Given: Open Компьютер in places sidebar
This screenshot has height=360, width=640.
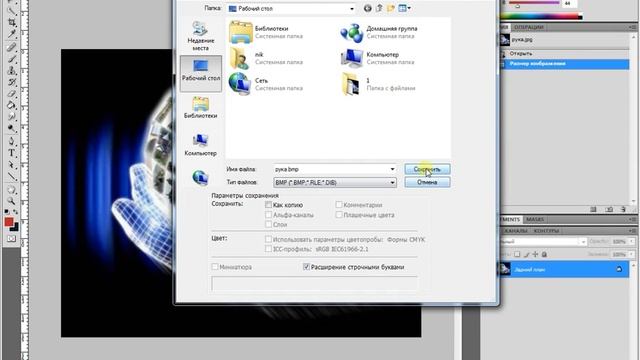Looking at the screenshot, I should [x=200, y=144].
